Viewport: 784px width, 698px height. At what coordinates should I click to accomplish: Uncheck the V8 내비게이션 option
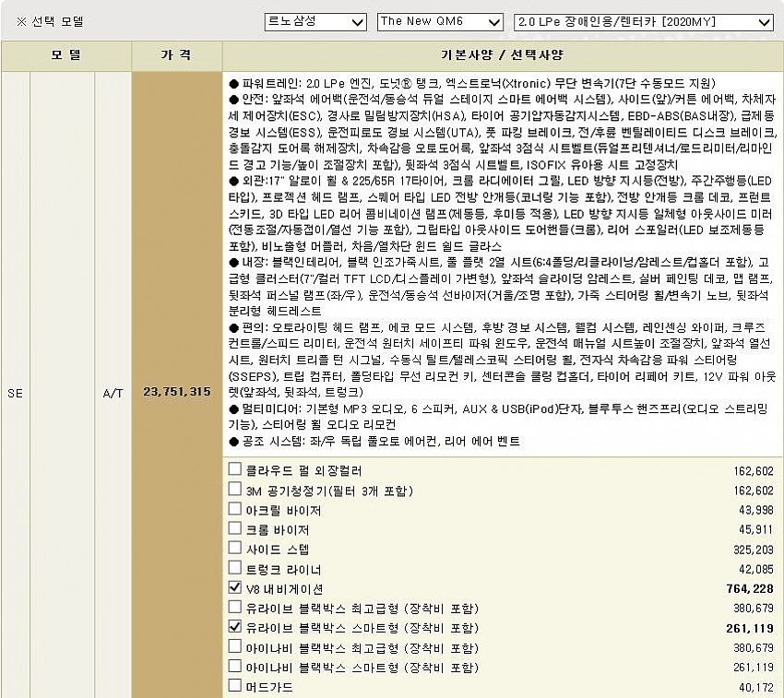[x=235, y=587]
